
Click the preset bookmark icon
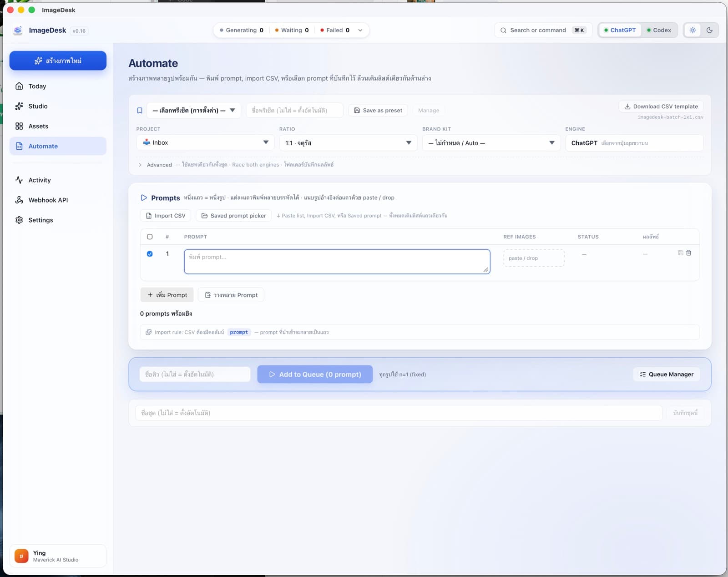click(x=140, y=111)
